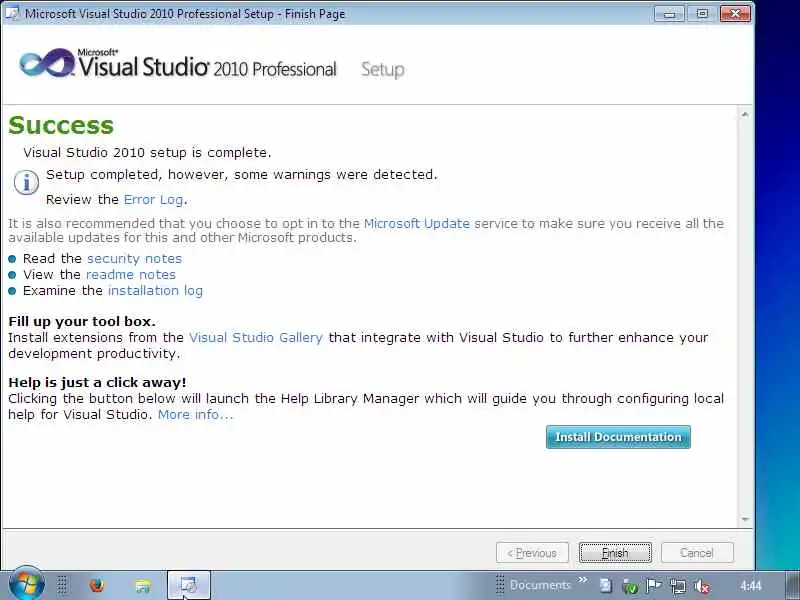Click the muted volume speaker icon

[x=702, y=586]
